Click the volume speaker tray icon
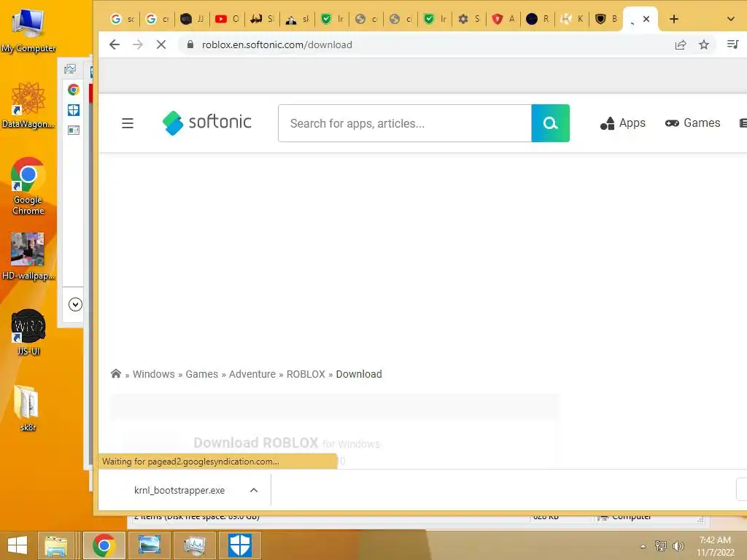The image size is (747, 560). pyautogui.click(x=678, y=545)
